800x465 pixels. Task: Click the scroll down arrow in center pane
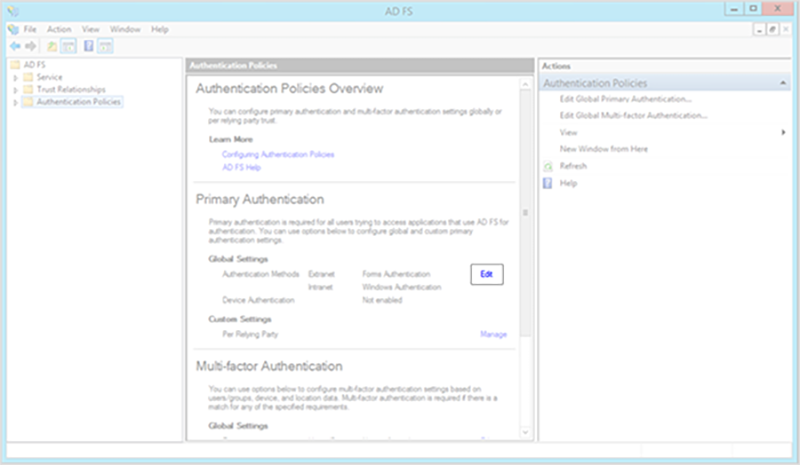point(525,433)
